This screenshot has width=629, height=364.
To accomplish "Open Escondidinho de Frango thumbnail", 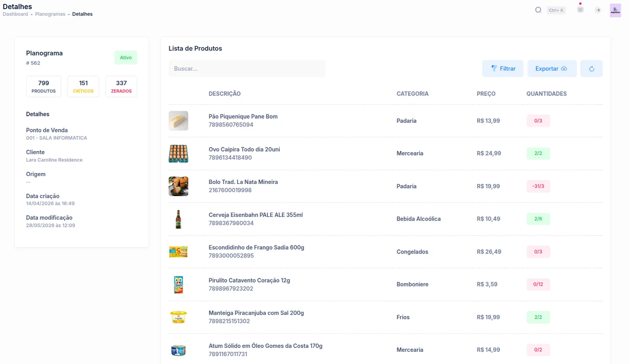I will coord(178,252).
